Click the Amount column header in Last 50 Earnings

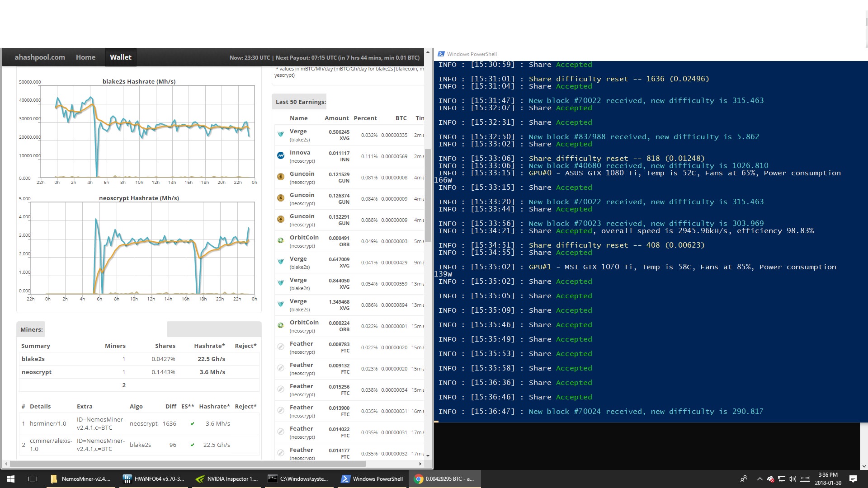tap(336, 118)
